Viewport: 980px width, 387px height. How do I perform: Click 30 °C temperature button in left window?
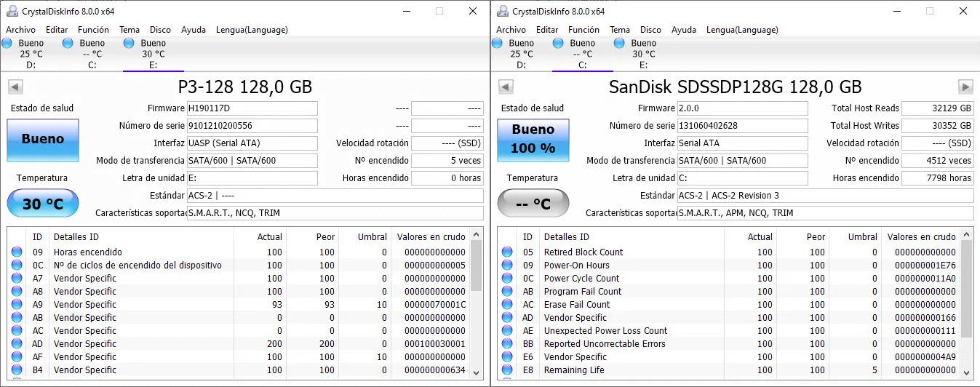[42, 204]
